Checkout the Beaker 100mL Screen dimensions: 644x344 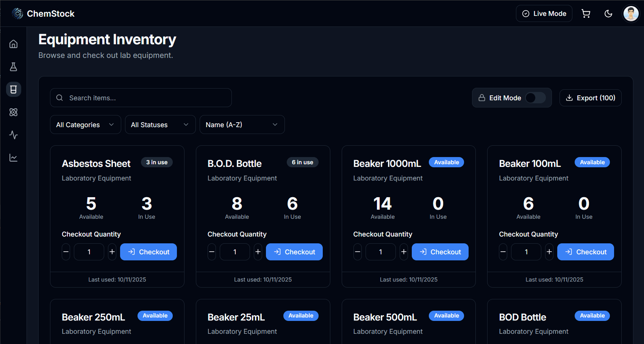tap(586, 252)
